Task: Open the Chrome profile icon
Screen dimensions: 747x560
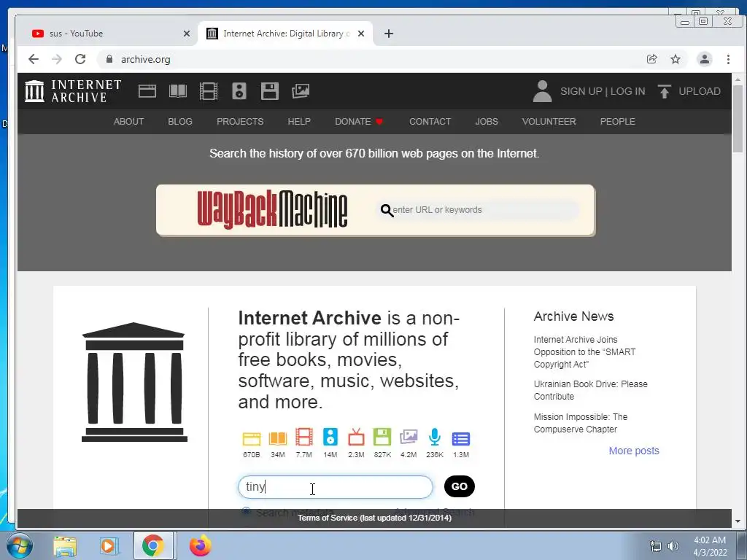Action: tap(705, 59)
